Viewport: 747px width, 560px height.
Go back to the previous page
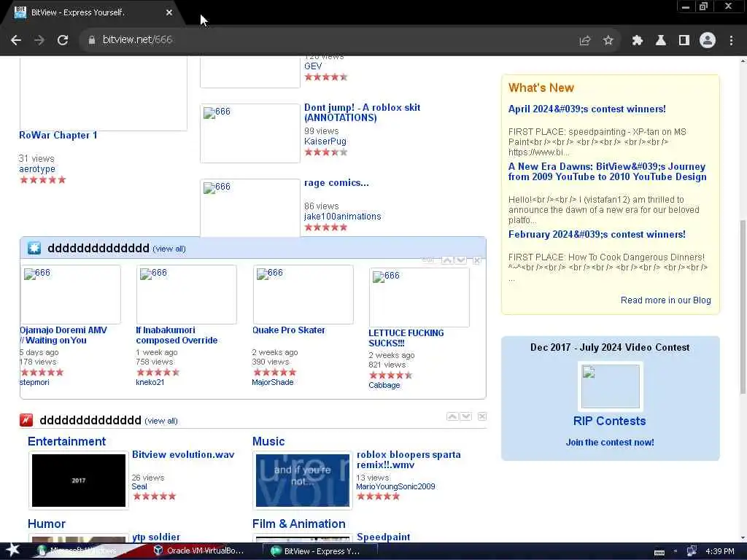[16, 41]
